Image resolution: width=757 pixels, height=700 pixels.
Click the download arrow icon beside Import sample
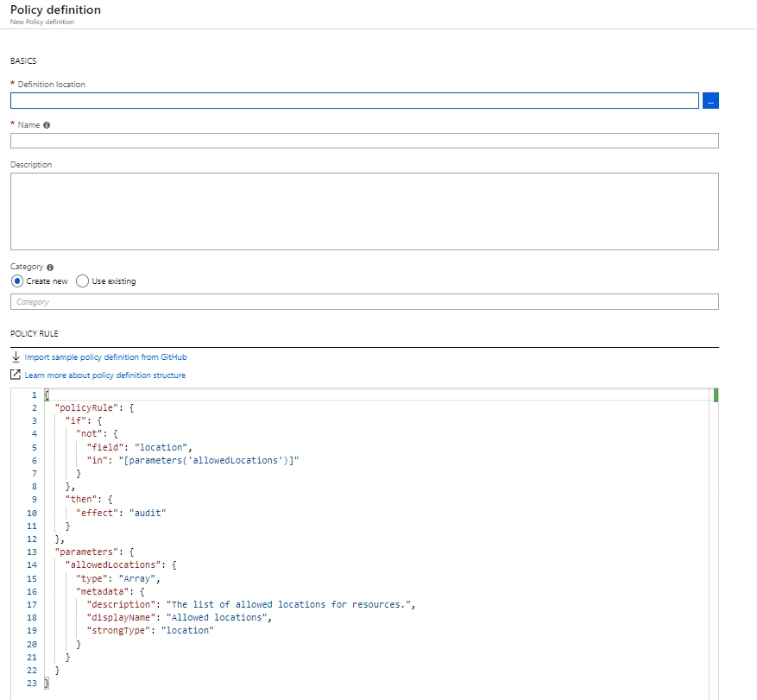[16, 356]
